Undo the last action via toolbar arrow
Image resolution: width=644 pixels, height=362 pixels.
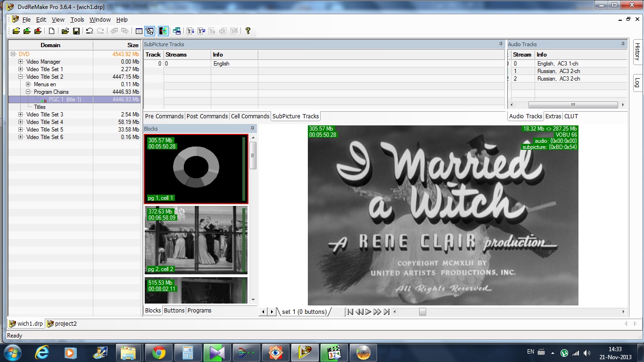[x=90, y=31]
